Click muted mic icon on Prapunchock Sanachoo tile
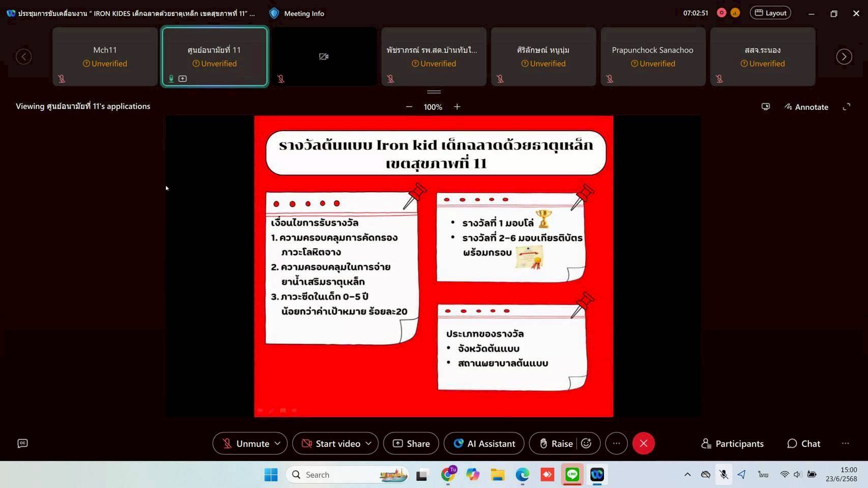The height and width of the screenshot is (488, 868). 610,79
